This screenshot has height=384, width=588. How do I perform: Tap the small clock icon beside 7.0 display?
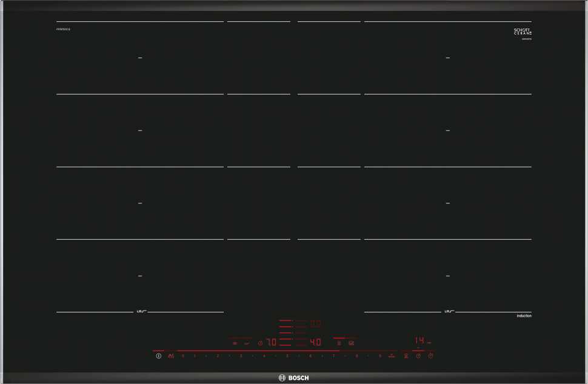pos(260,343)
